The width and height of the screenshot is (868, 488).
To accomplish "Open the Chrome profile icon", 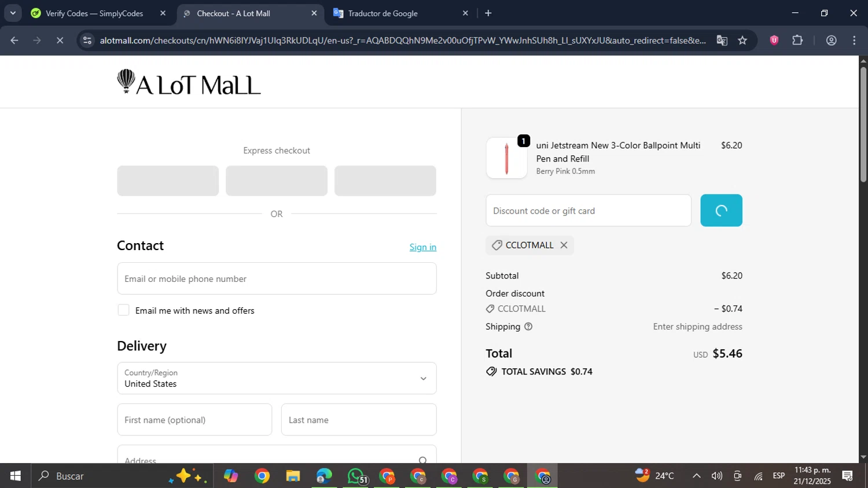I will pyautogui.click(x=832, y=41).
